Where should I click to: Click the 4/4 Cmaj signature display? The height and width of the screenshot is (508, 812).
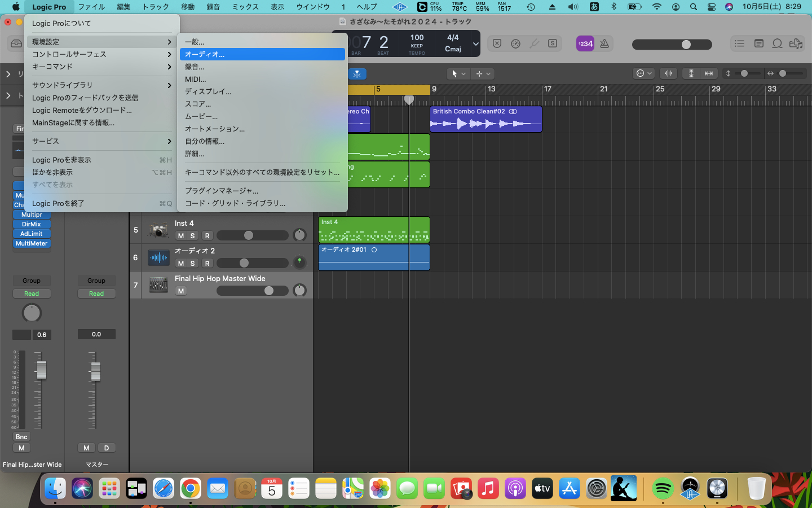click(453, 43)
